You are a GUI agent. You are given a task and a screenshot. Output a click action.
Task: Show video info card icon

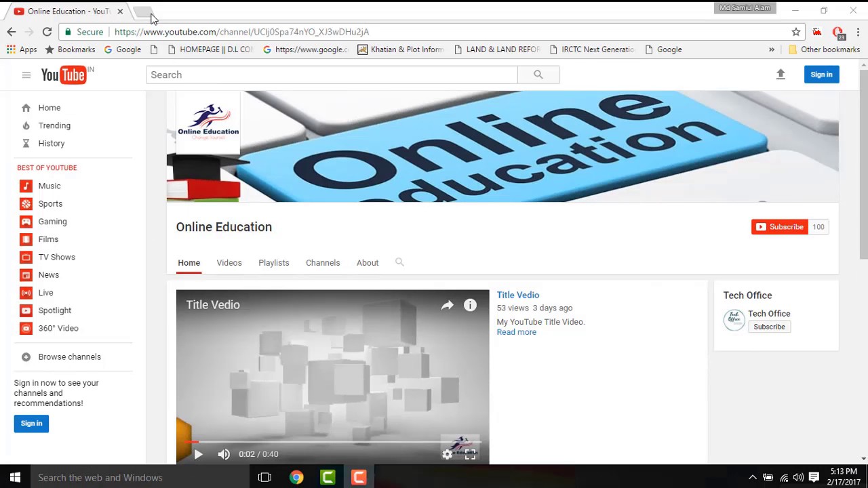pos(470,306)
